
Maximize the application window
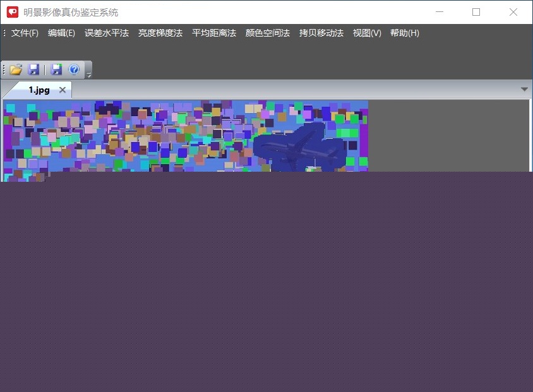476,12
